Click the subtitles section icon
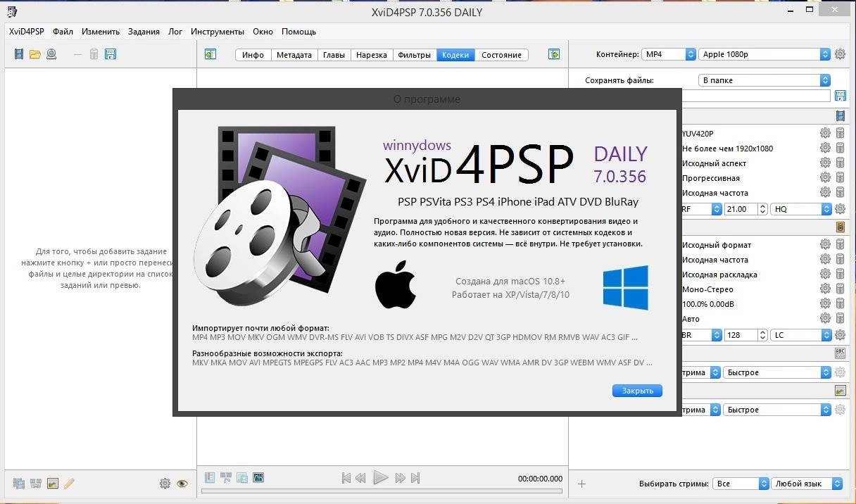The image size is (856, 504). tap(840, 353)
